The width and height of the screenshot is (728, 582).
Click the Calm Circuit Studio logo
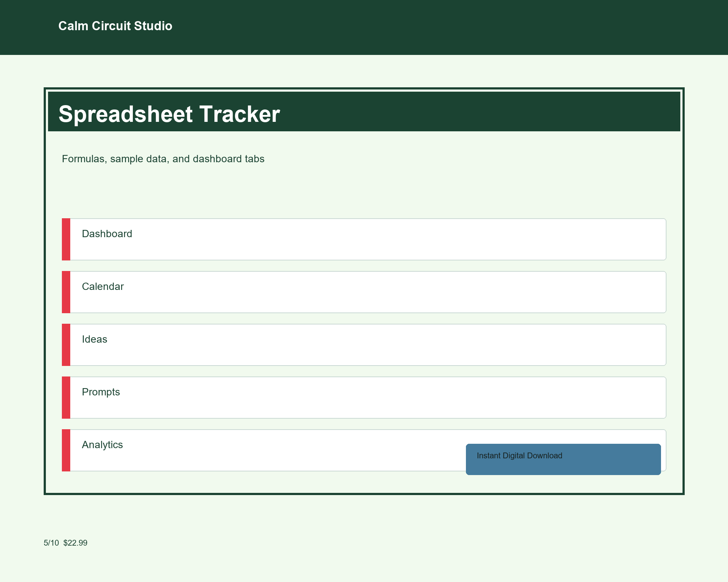[115, 26]
